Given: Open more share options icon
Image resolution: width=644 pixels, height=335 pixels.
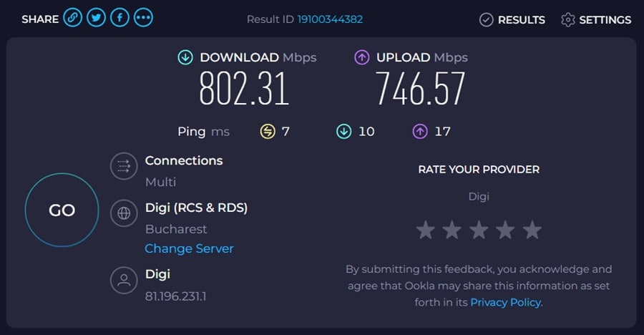Looking at the screenshot, I should point(143,18).
